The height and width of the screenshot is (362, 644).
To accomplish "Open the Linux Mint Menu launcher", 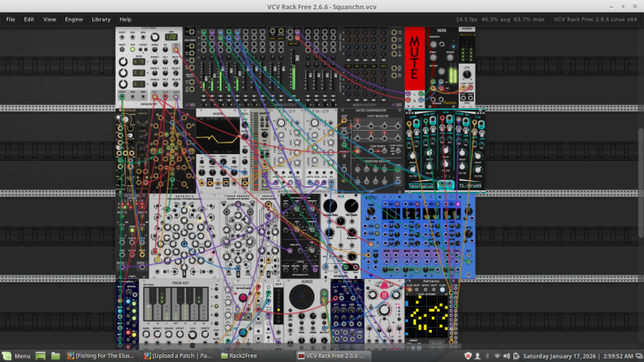I will pos(17,356).
